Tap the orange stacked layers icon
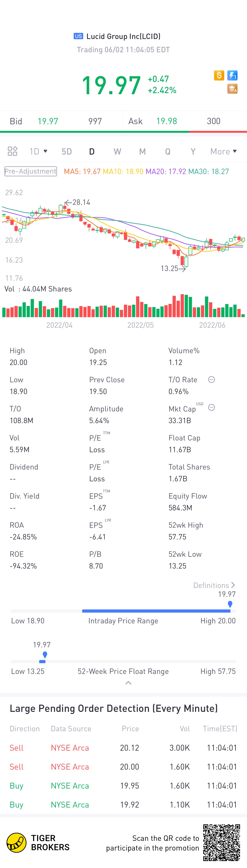 pyautogui.click(x=232, y=89)
